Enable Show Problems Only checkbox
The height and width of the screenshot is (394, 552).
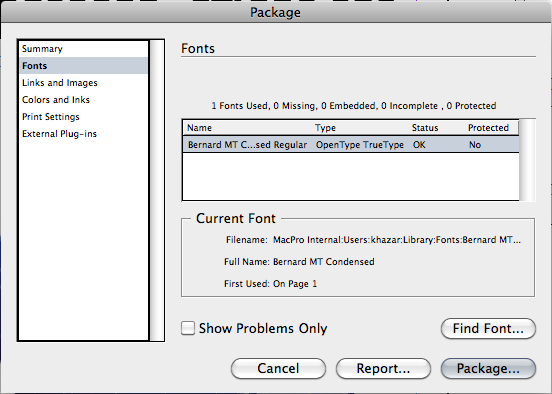188,328
